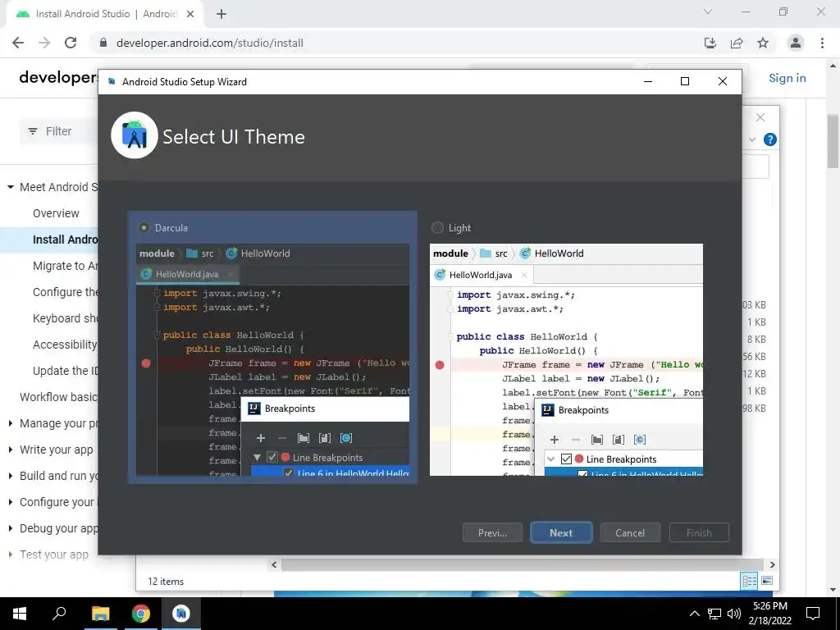The height and width of the screenshot is (630, 840).
Task: Click the browser page vertical scrollbar
Action: click(x=833, y=141)
